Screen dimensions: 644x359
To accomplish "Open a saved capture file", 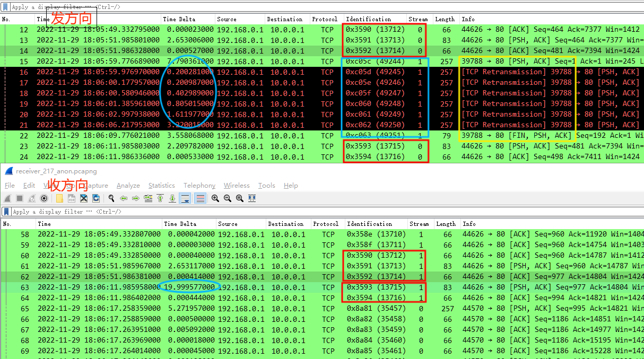I will click(60, 198).
